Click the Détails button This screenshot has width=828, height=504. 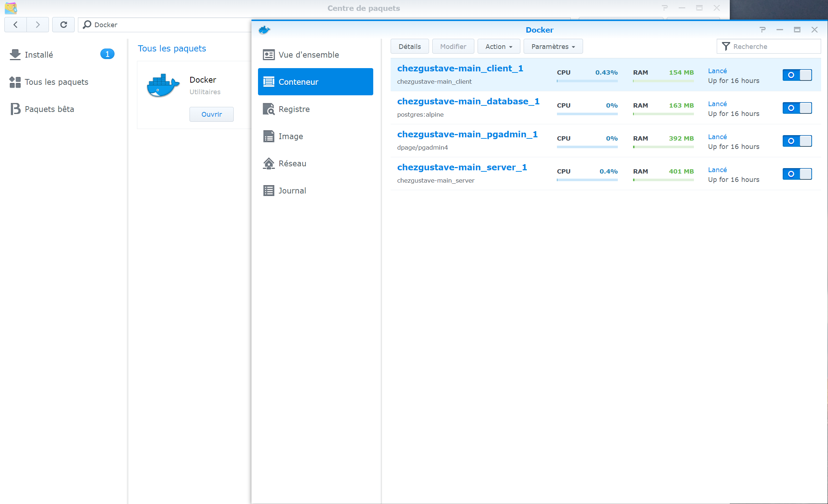coord(409,46)
